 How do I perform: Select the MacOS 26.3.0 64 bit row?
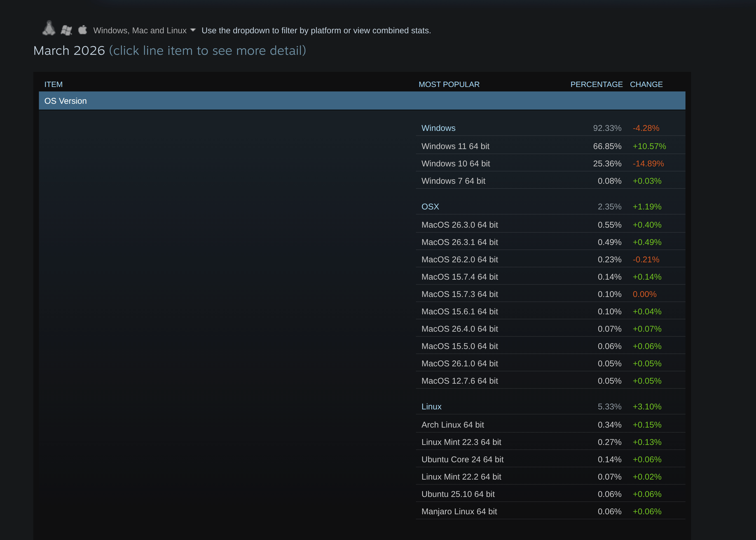(460, 225)
